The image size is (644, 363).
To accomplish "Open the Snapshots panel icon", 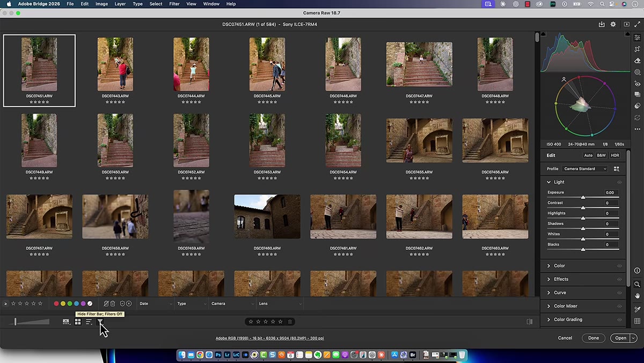I will [x=637, y=95].
